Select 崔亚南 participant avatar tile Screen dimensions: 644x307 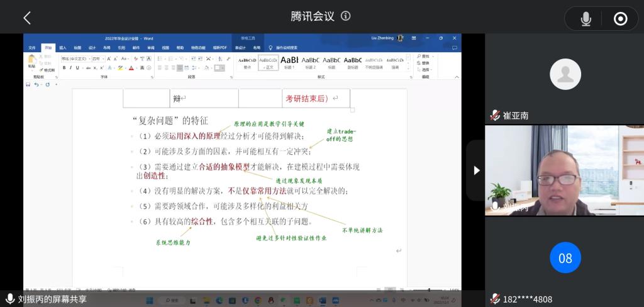click(565, 74)
